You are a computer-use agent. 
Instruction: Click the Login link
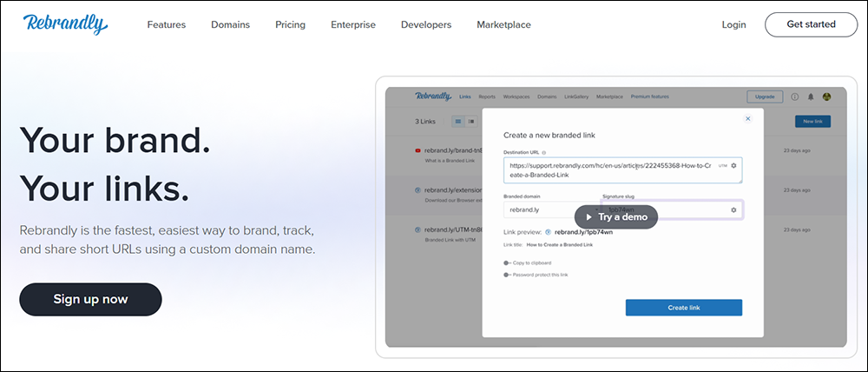734,25
